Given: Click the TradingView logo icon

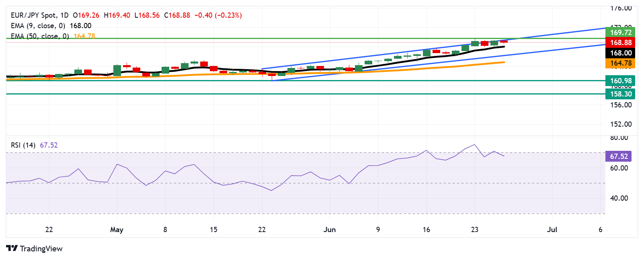Looking at the screenshot, I should click(12, 249).
